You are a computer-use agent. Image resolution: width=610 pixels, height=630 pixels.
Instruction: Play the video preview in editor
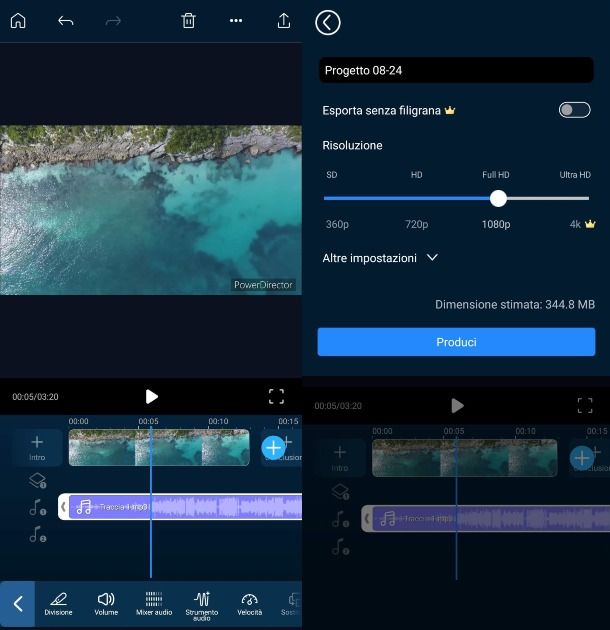click(x=151, y=397)
